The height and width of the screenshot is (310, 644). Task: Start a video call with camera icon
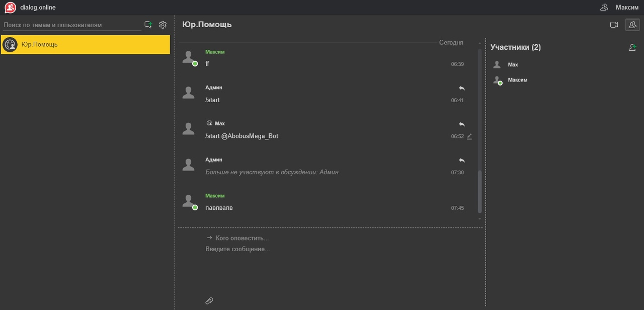click(614, 25)
